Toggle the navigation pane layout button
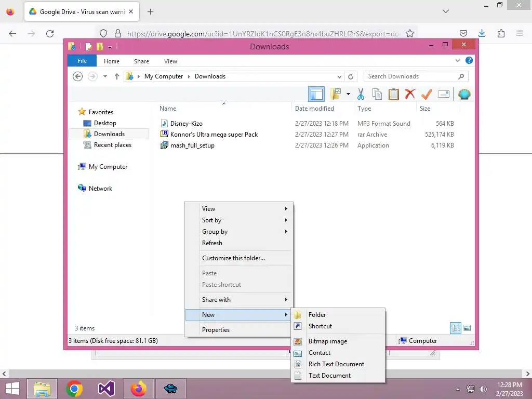 [316, 94]
